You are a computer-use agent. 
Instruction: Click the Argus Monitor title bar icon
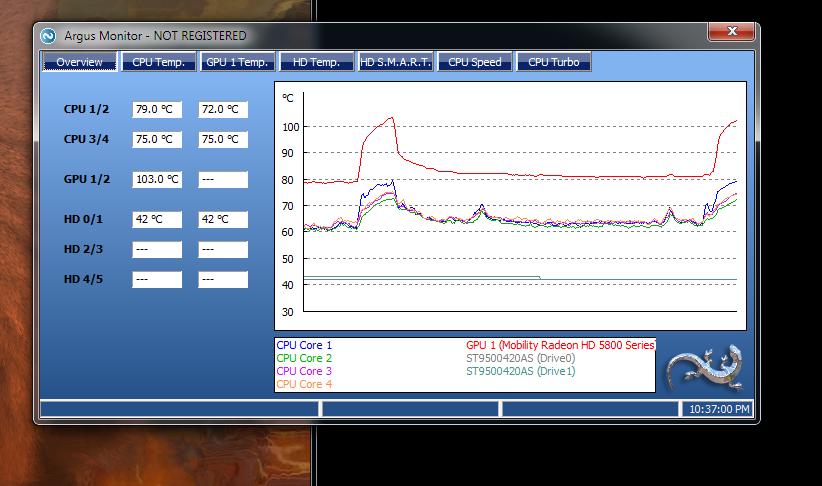point(48,36)
